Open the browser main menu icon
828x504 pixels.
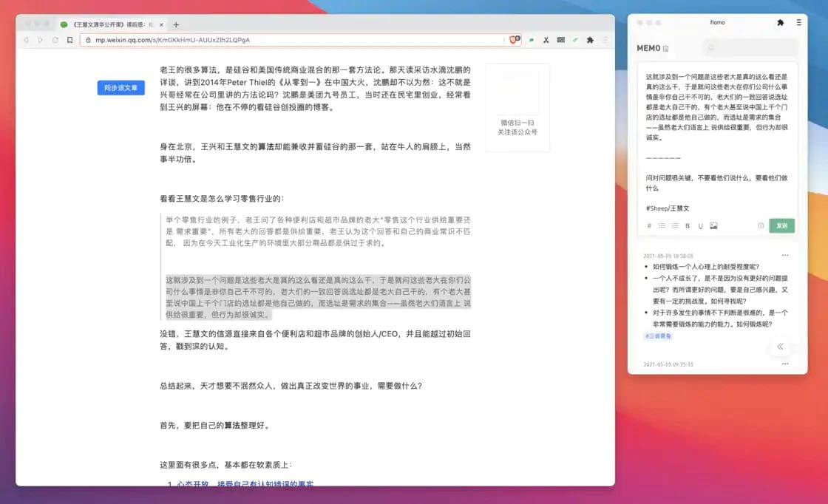pos(605,40)
